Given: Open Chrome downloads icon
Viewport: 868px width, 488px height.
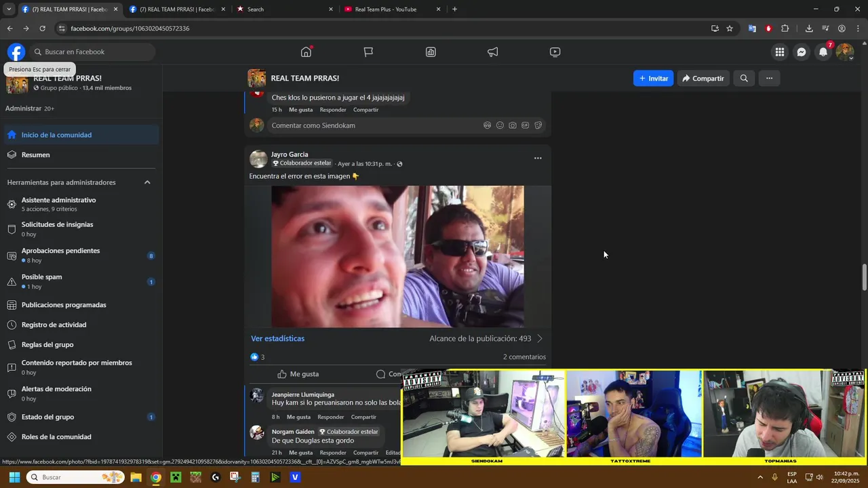Looking at the screenshot, I should pyautogui.click(x=809, y=28).
